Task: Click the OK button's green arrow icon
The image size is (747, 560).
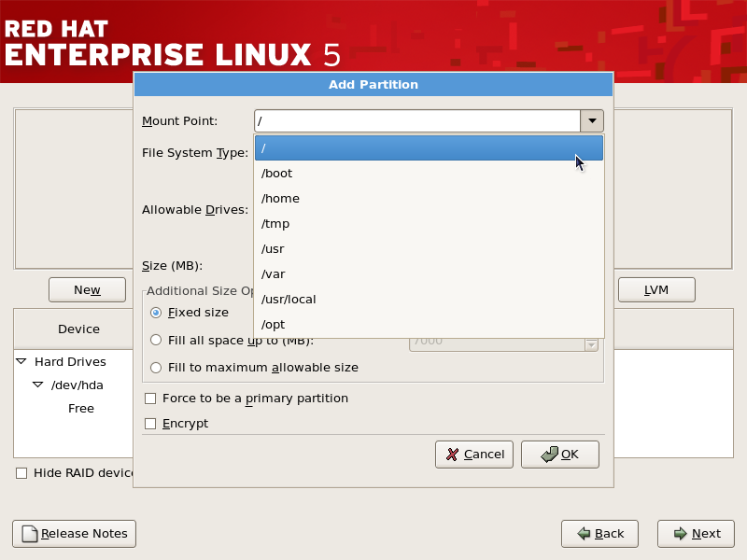Action: point(549,455)
